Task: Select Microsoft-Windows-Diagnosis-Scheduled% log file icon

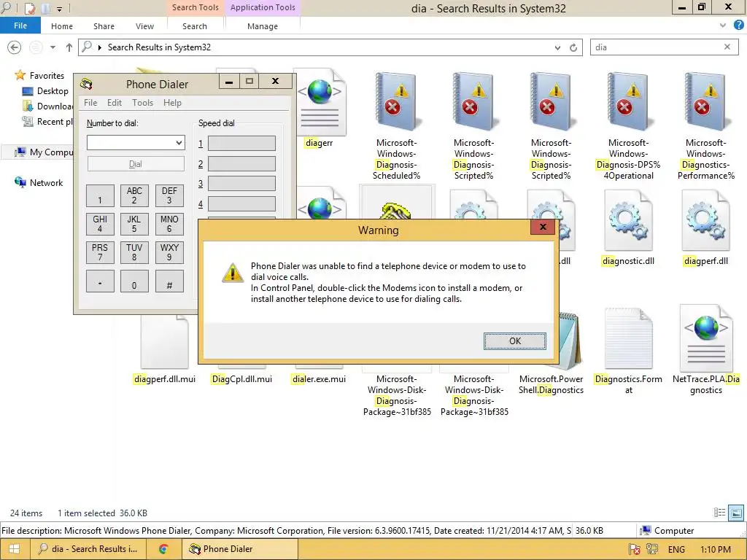Action: point(396,101)
